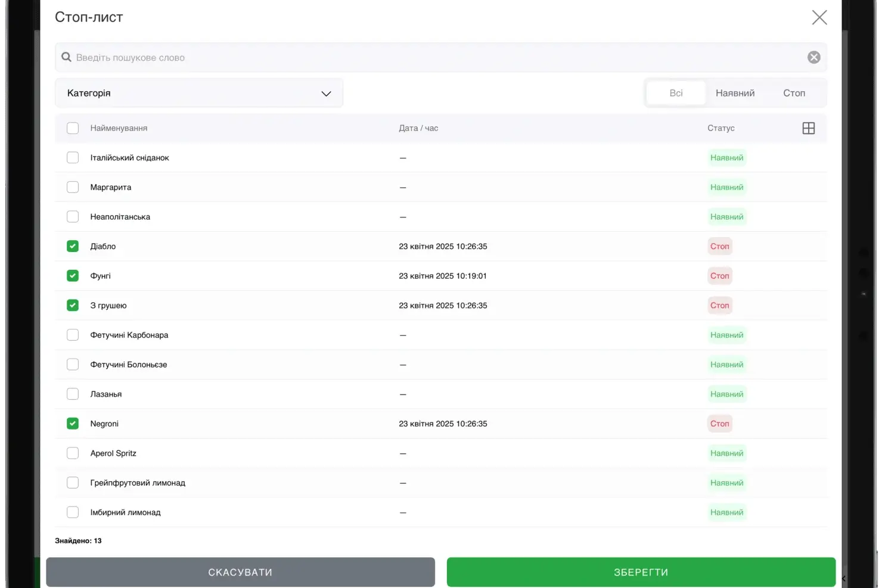Select the Неаполітанська item name
The width and height of the screenshot is (882, 588).
(120, 217)
